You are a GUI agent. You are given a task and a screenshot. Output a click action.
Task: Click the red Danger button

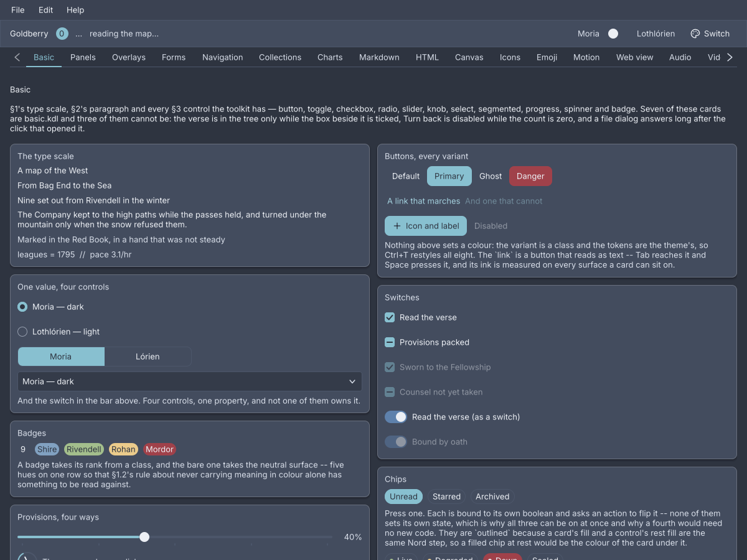coord(530,176)
